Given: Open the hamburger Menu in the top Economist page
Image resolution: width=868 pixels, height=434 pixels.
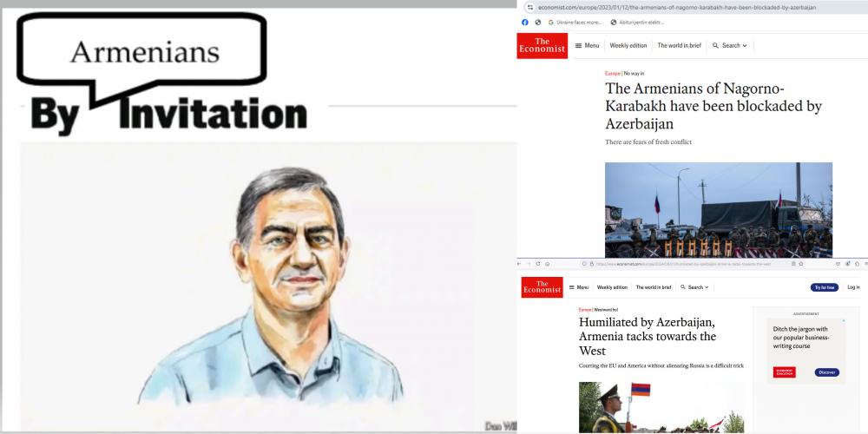Looking at the screenshot, I should (x=588, y=45).
